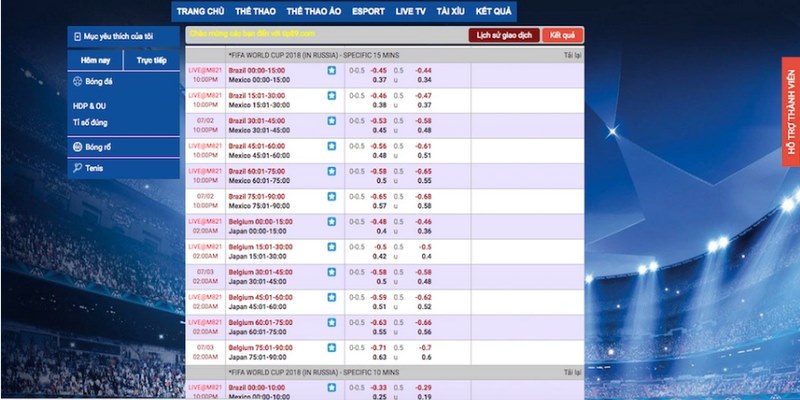
Task: Select the Tenis sport category
Action: tap(123, 168)
